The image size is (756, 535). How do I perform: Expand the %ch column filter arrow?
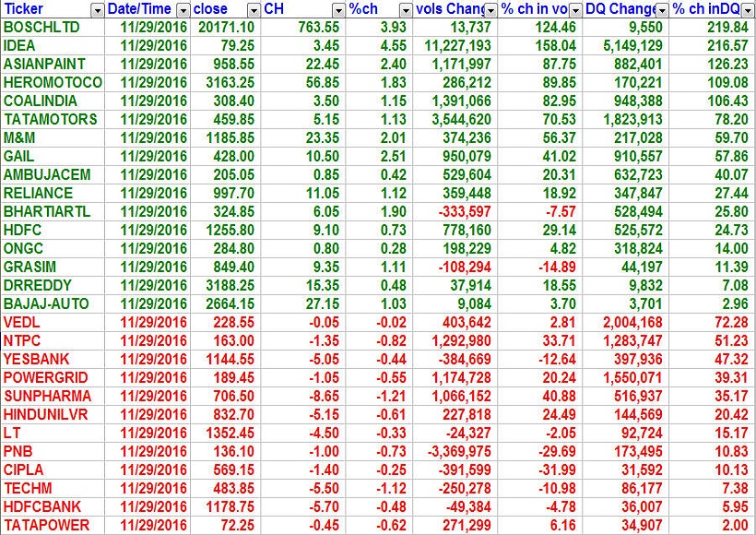coord(405,9)
